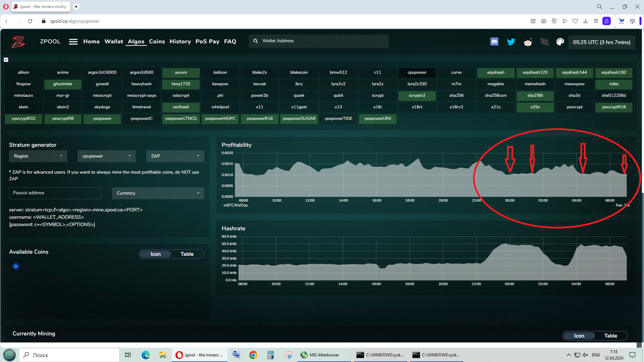Image resolution: width=644 pixels, height=362 pixels.
Task: Select the sha256 algorithm tile
Action: point(456,95)
